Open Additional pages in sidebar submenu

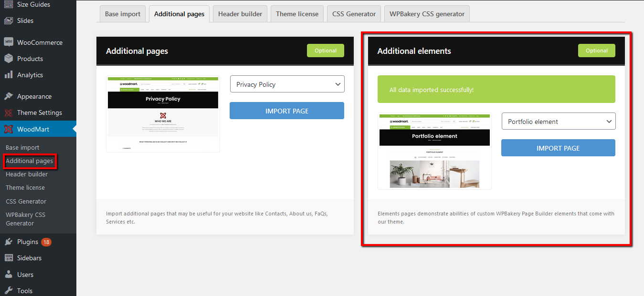click(29, 161)
